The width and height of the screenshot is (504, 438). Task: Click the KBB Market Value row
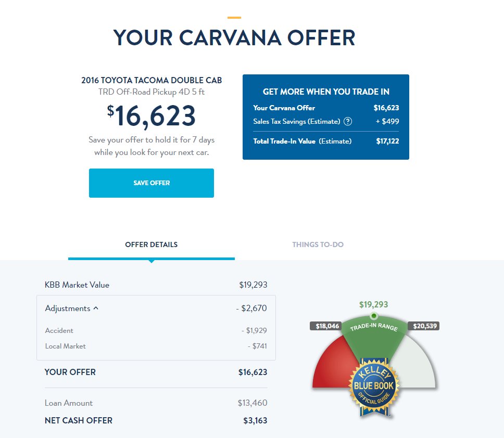(156, 285)
